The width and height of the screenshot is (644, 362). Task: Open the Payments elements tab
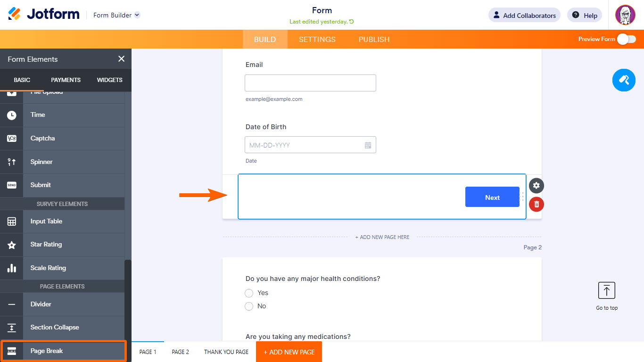[x=66, y=80]
